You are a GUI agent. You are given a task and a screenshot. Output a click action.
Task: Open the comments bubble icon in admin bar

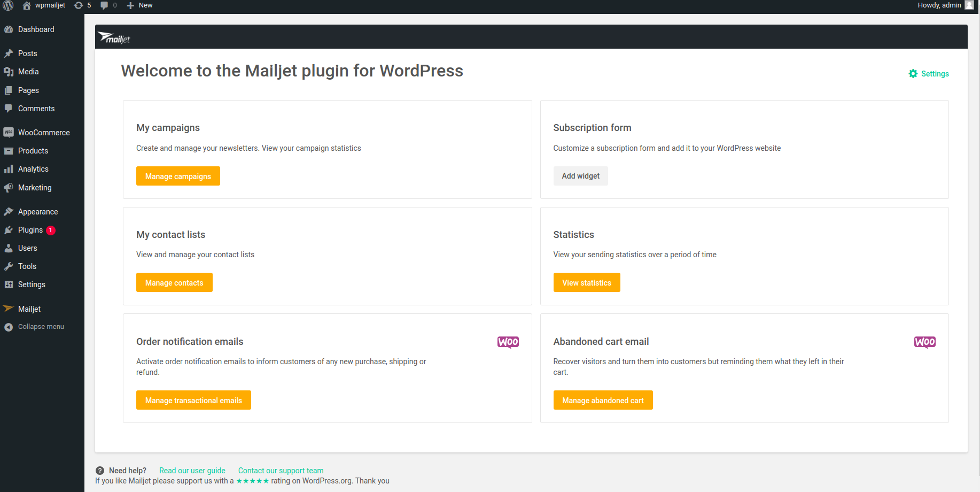pos(104,5)
